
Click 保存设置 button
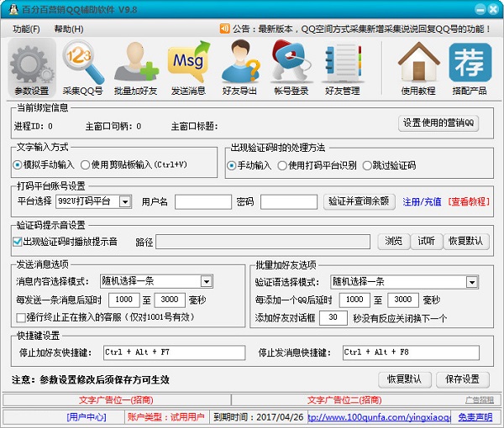pyautogui.click(x=463, y=379)
